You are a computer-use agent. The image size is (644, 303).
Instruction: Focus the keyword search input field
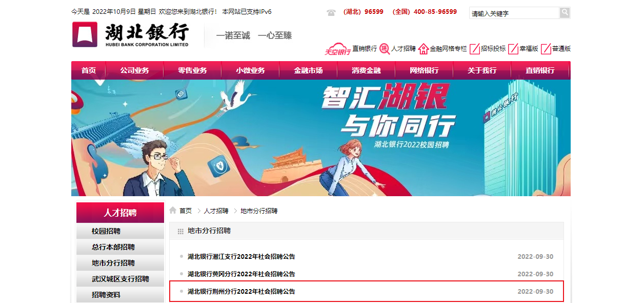514,13
